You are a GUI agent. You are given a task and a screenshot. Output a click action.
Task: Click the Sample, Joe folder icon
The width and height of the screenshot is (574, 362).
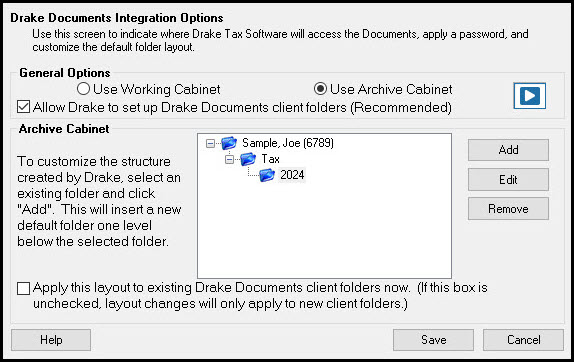(x=229, y=143)
